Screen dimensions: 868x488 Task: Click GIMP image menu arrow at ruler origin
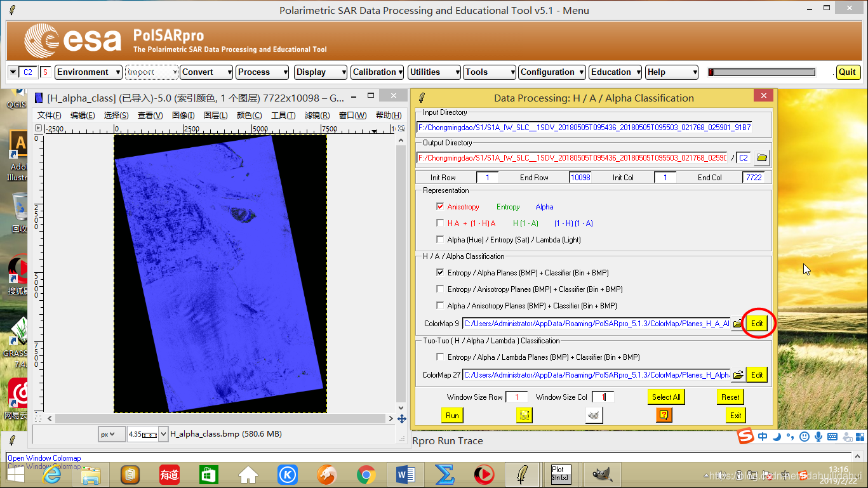38,129
